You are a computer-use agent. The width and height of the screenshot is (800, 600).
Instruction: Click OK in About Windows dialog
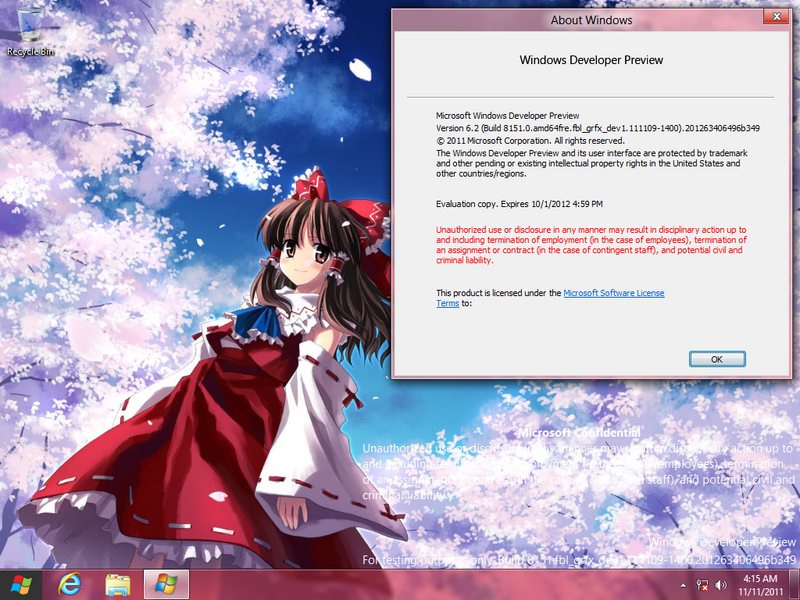[717, 359]
